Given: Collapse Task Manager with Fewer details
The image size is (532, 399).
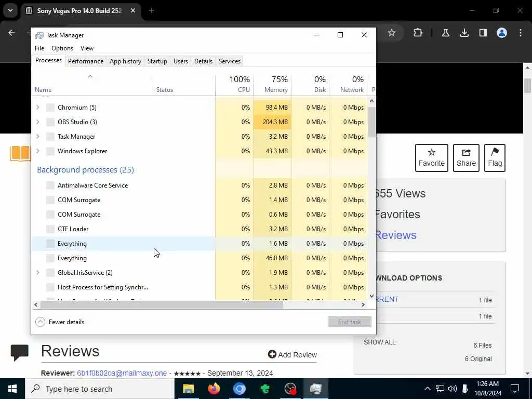Looking at the screenshot, I should click(60, 322).
